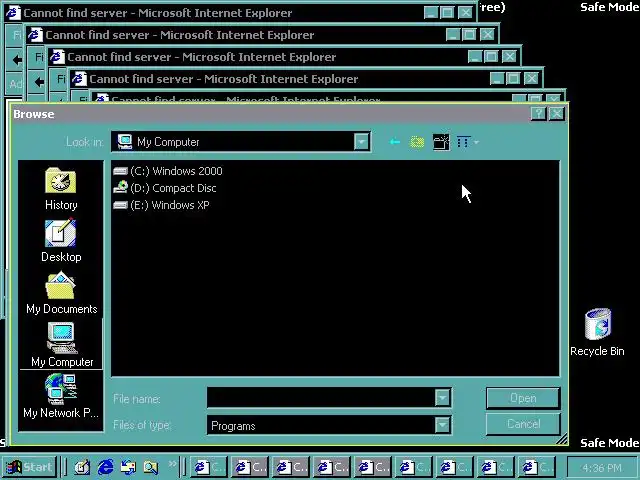Click Back arrow in rearmost Internet Explorer window

(x=16, y=60)
